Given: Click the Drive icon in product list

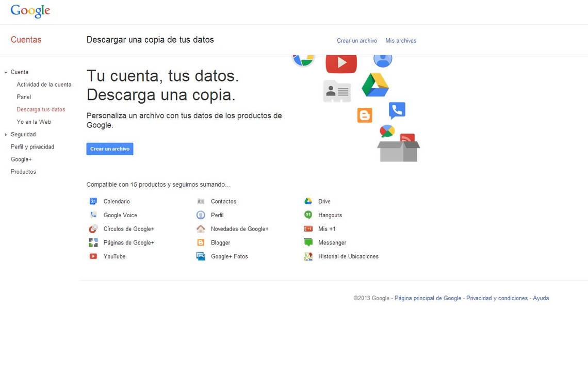Looking at the screenshot, I should (x=308, y=202).
